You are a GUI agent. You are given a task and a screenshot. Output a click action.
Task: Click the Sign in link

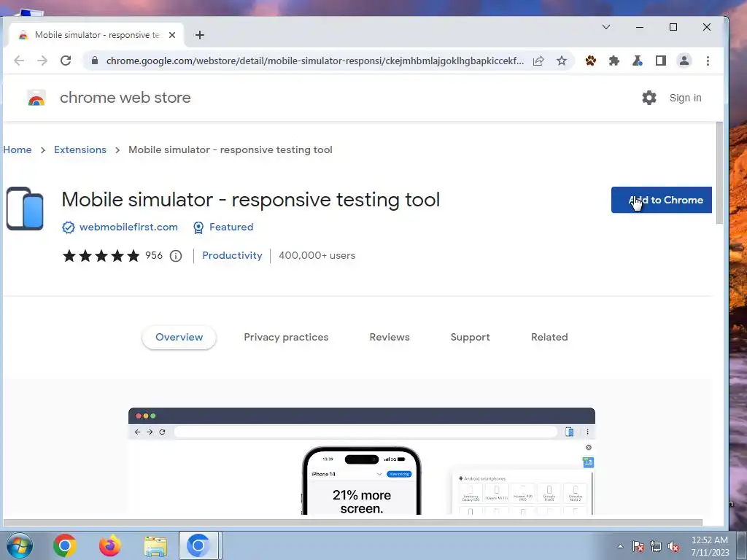[685, 98]
